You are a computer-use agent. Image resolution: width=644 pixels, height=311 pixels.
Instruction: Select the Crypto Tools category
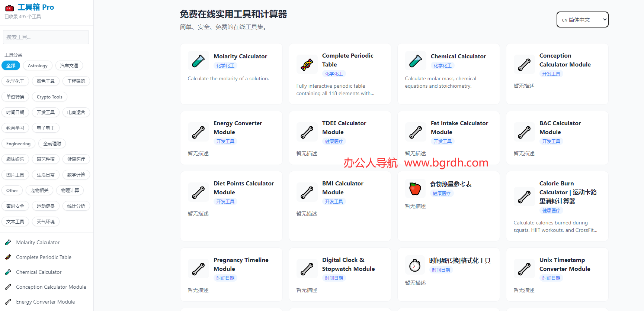coord(49,97)
